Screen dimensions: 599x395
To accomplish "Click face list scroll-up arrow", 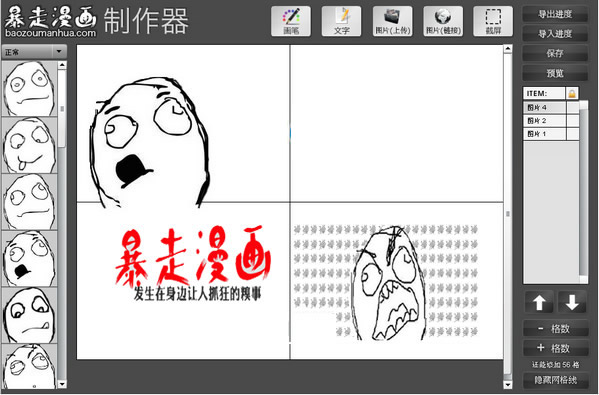I will tap(62, 65).
